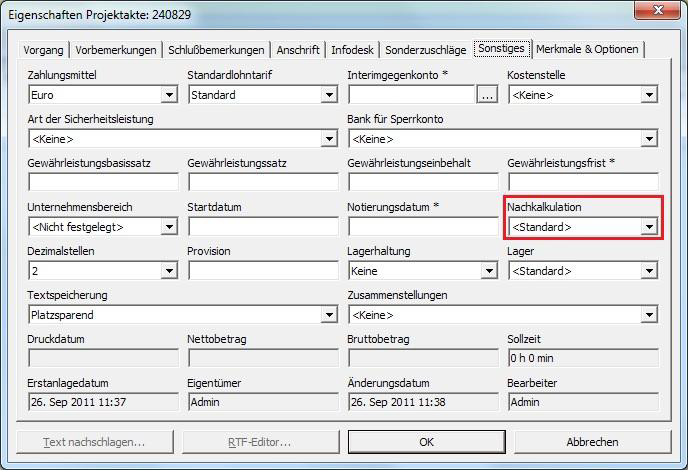This screenshot has height=470, width=688.
Task: Click the browse button beside Interimgegenkonto
Action: pos(487,95)
